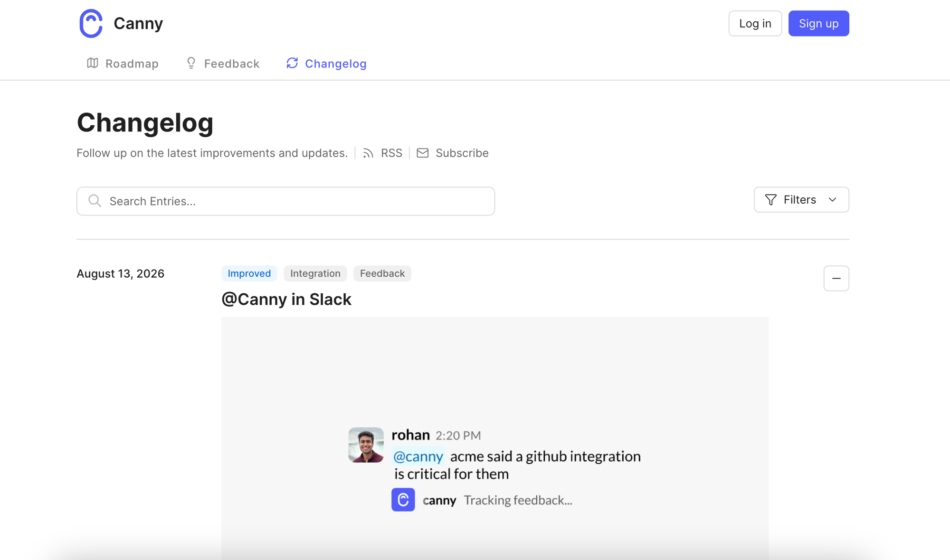Open the RSS link
Viewport: 950px width, 560px height.
tap(382, 153)
